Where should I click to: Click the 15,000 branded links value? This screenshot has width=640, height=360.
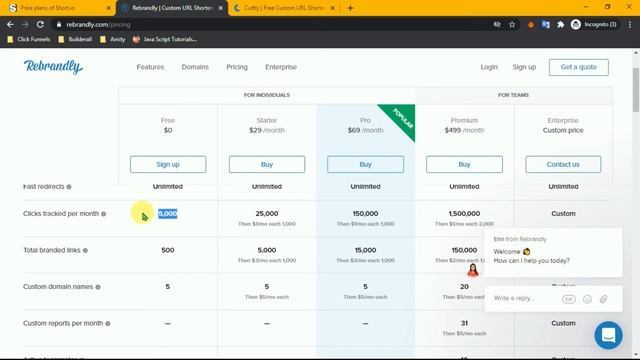coord(365,250)
